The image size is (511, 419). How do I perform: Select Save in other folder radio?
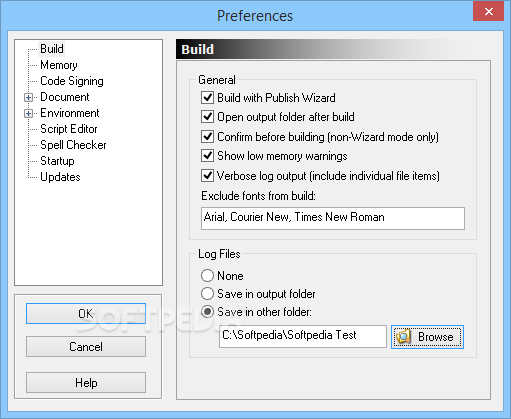207,312
